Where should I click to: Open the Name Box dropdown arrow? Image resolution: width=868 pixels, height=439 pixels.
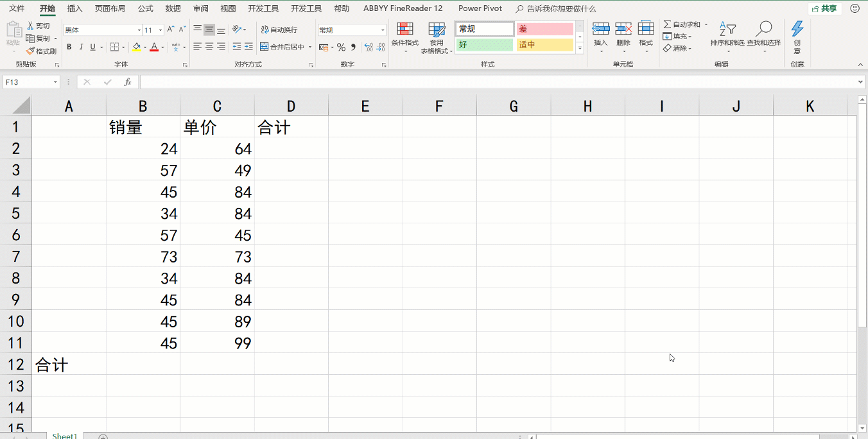[56, 82]
